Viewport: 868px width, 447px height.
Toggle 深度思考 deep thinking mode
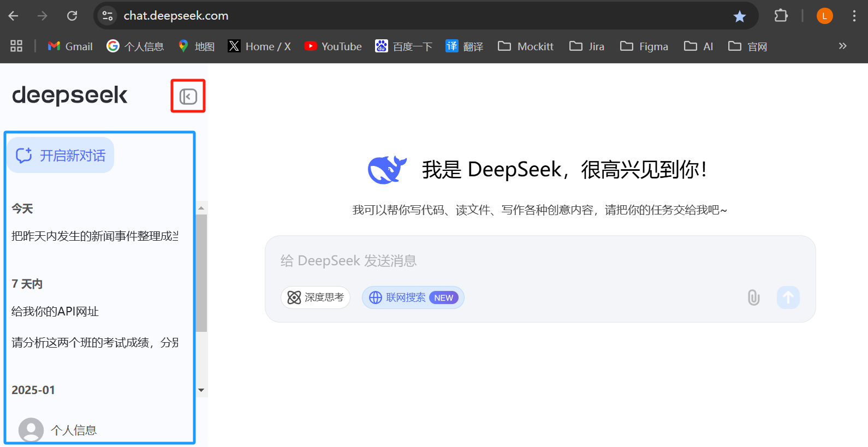tap(316, 297)
